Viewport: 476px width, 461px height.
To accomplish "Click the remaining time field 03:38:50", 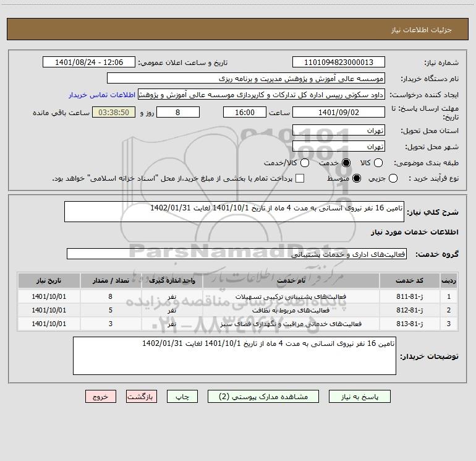I will (x=114, y=112).
